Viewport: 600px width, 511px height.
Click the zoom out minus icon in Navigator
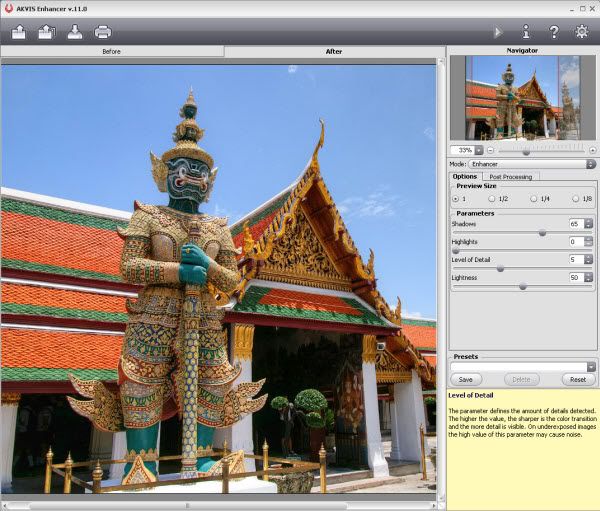click(x=491, y=151)
